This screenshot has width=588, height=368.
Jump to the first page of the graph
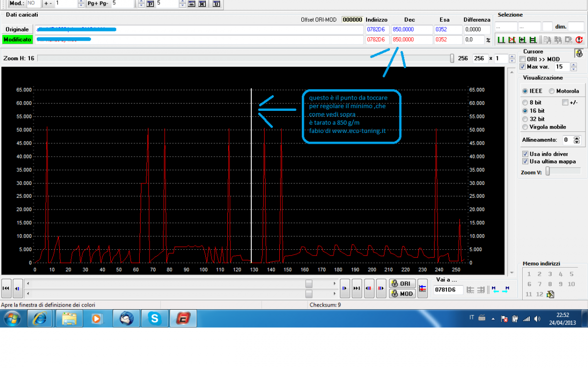point(6,289)
